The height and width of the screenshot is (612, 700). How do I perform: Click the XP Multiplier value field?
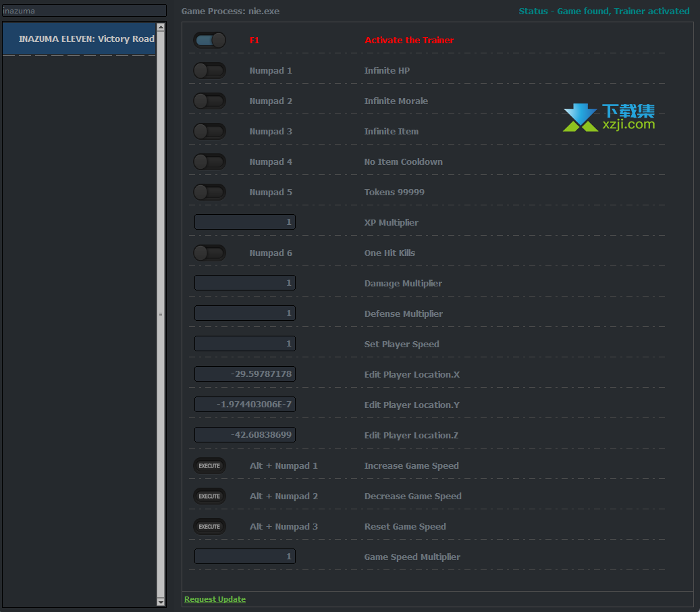(244, 222)
